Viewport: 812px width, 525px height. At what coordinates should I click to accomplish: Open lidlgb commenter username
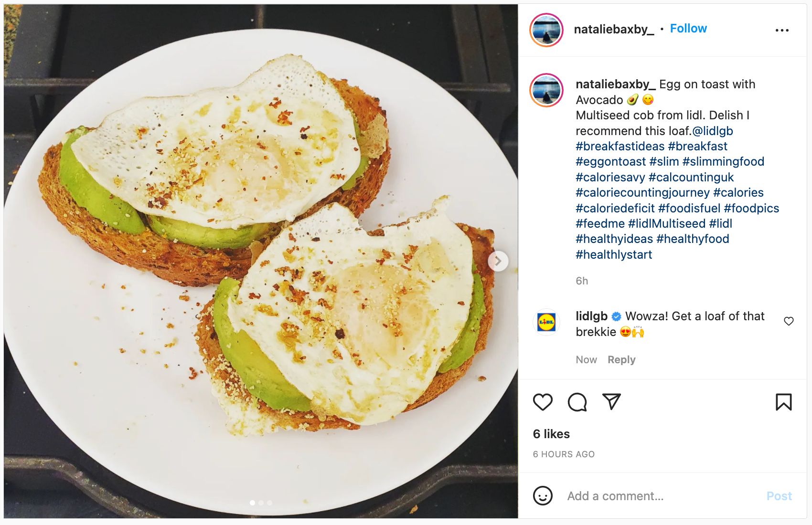pos(591,316)
